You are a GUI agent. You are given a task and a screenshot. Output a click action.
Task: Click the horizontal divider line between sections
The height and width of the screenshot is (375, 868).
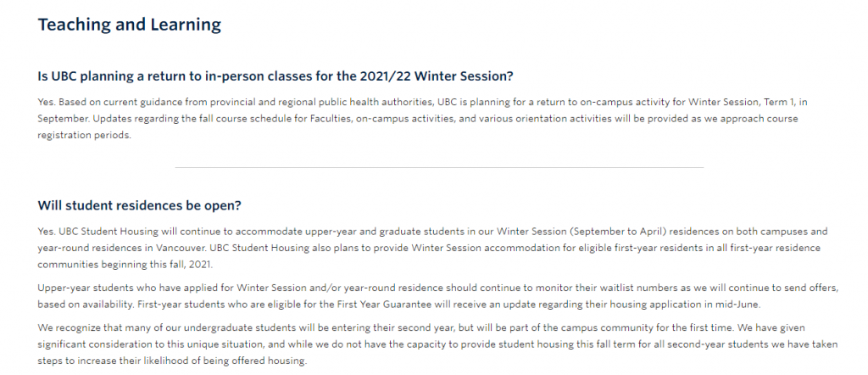pos(439,167)
